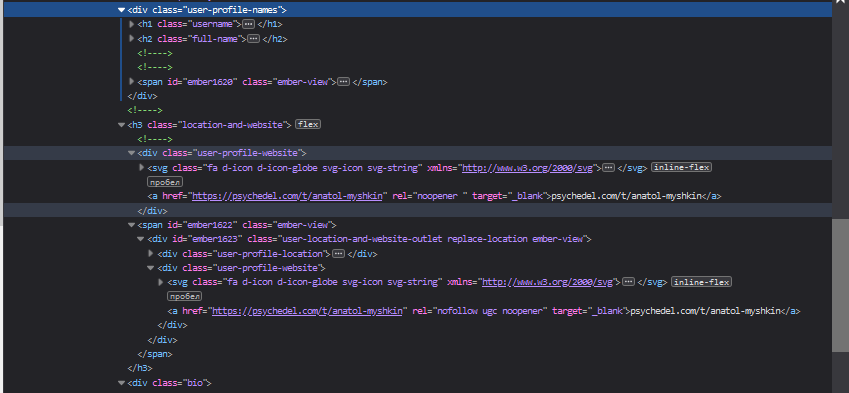This screenshot has width=849, height=393.
Task: Click ellipsis badge in h1 username row
Action: point(249,24)
